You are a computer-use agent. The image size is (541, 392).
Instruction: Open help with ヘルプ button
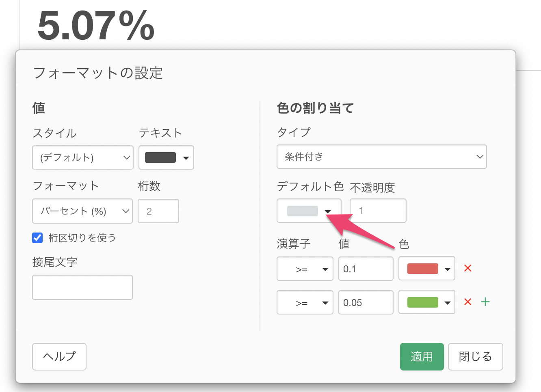point(59,357)
